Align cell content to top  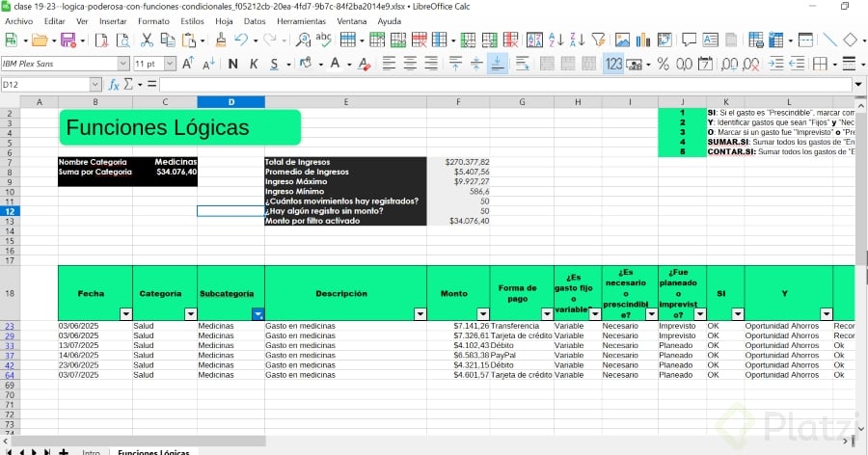[x=455, y=64]
